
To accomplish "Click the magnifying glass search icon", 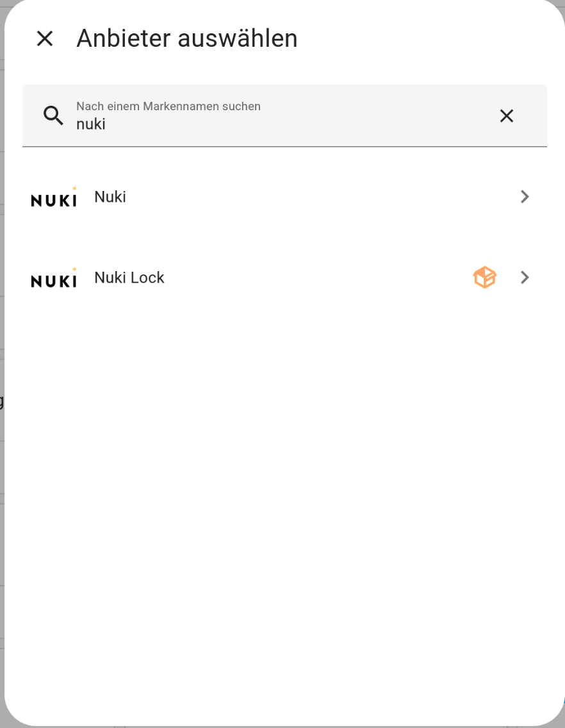I will (53, 115).
